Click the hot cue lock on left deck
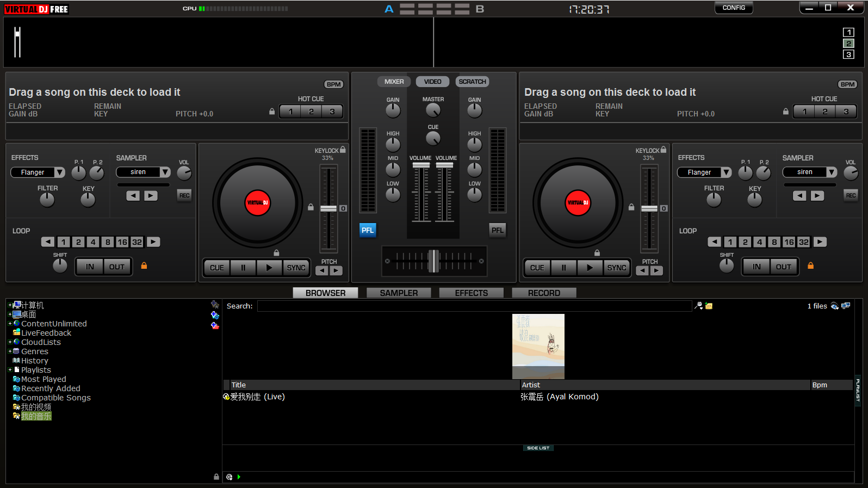This screenshot has width=868, height=488. pos(272,112)
